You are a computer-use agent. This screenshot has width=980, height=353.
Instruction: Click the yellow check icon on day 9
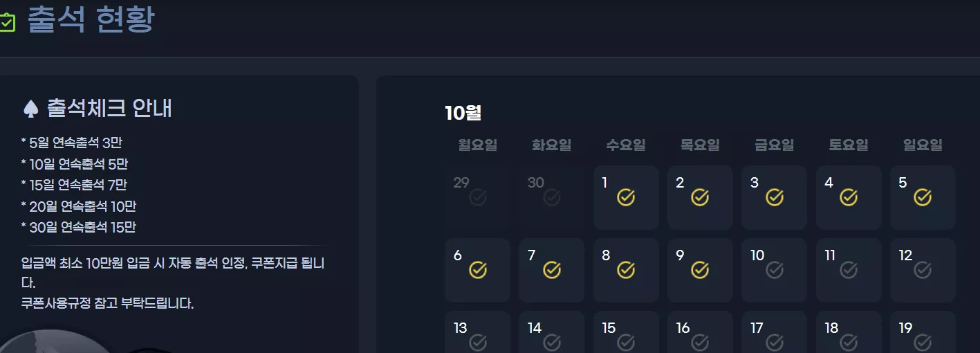point(700,271)
